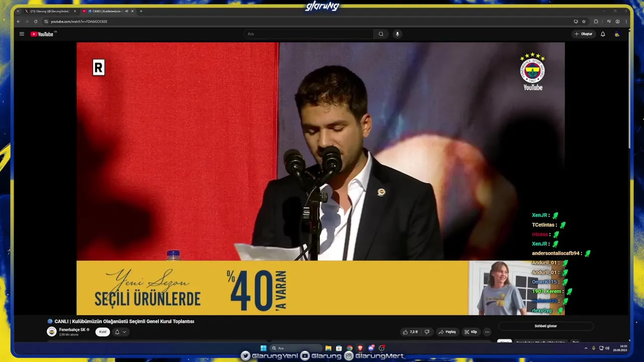Viewport: 644px width, 362px height.
Task: Mute the YouTube tab via its speaker icon
Action: click(x=126, y=11)
